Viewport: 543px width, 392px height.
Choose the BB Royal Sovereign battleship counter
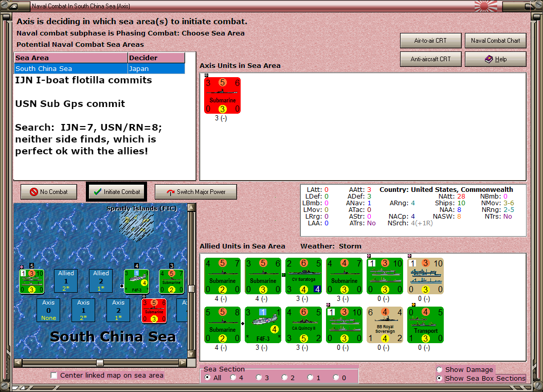click(385, 325)
